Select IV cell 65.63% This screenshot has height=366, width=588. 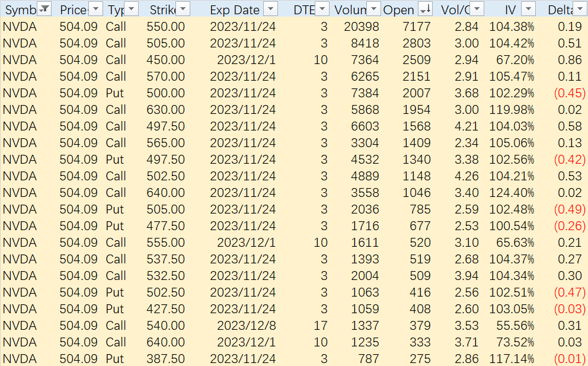pyautogui.click(x=515, y=242)
